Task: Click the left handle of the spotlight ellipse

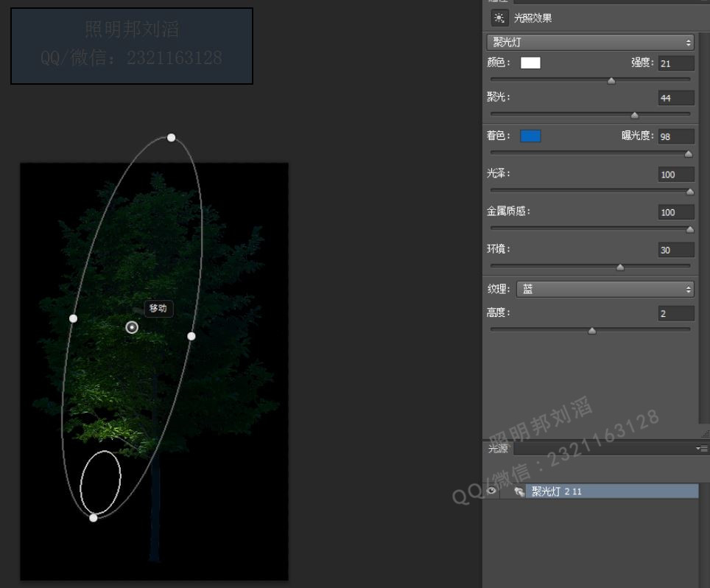Action: pos(73,318)
